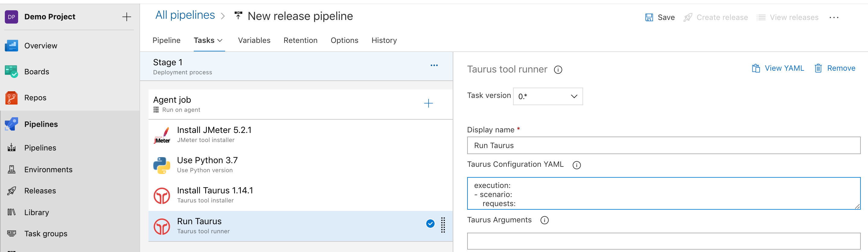Screen dimensions: 868x252
Task: Select the Install Taurus 1.14.1 task
Action: tap(300, 196)
